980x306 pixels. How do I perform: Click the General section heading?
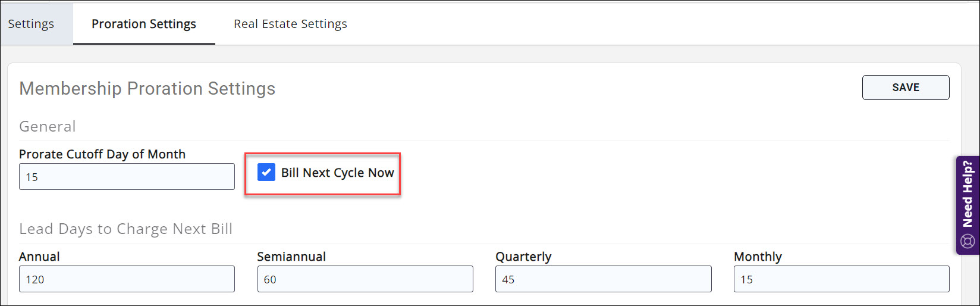coord(48,126)
